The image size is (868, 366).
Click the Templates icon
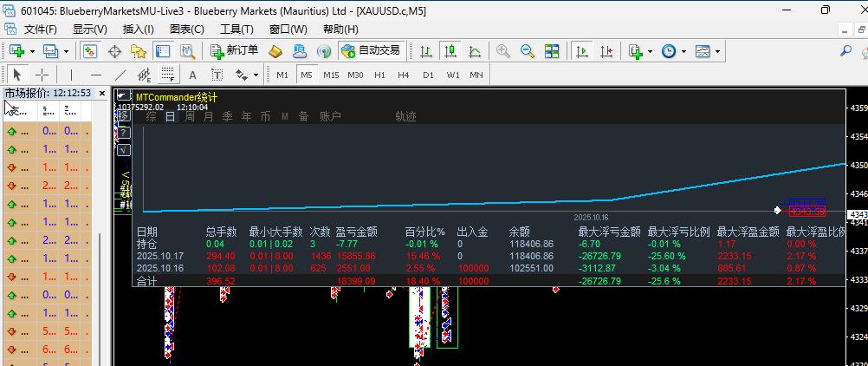(x=703, y=51)
